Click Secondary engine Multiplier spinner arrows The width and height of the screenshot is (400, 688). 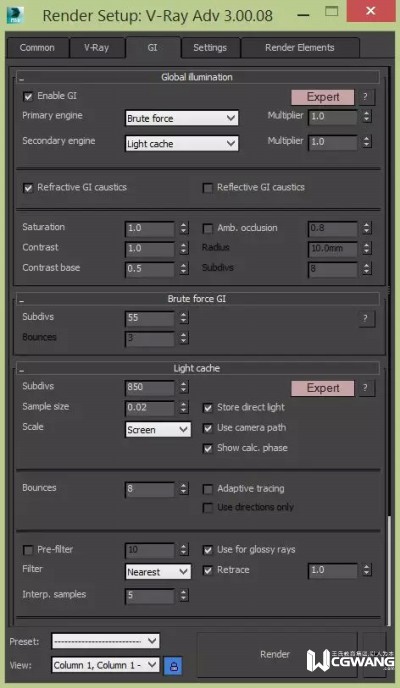(367, 142)
